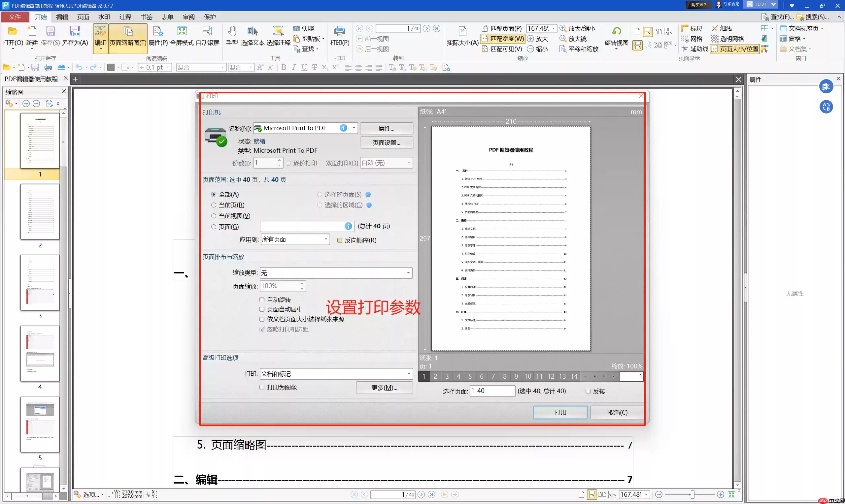The width and height of the screenshot is (845, 504).
Task: Activate the 选择文本 tool
Action: tap(253, 35)
